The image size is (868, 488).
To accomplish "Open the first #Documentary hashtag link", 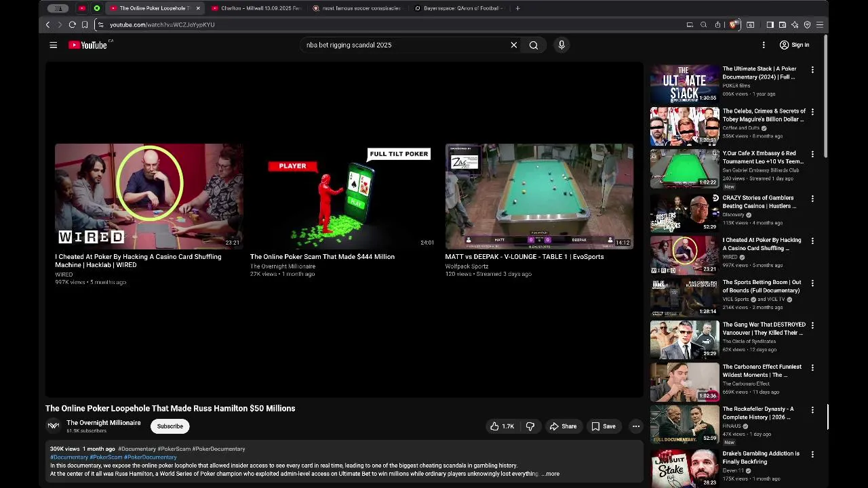I will coord(137,449).
